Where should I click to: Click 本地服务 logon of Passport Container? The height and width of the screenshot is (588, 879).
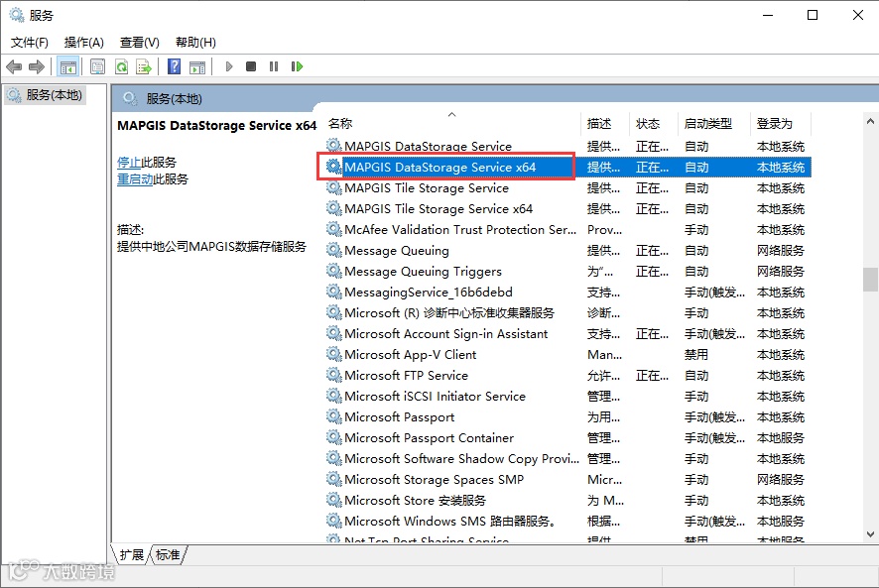click(x=781, y=437)
